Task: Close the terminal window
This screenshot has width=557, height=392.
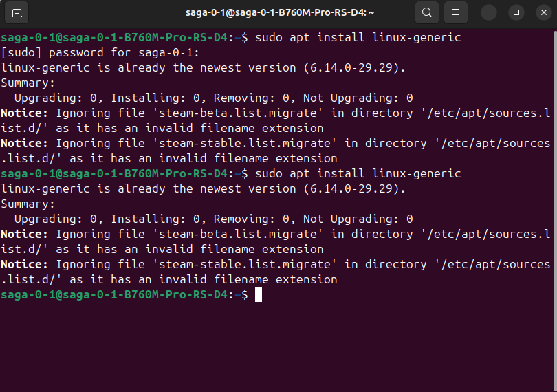Action: tap(543, 12)
